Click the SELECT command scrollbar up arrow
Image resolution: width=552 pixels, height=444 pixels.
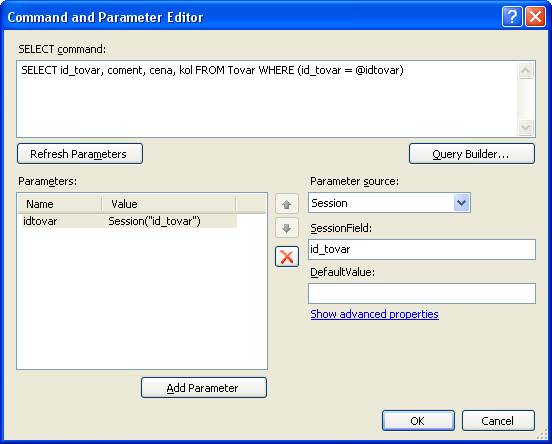(x=526, y=71)
